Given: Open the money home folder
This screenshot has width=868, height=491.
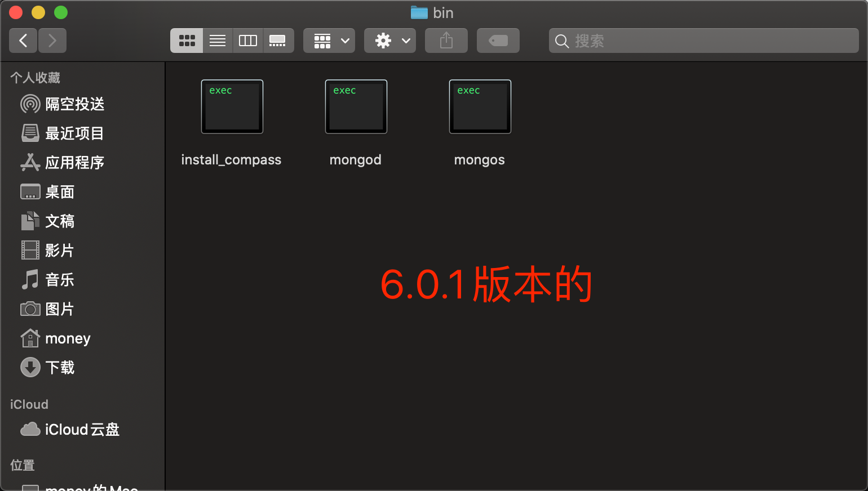Looking at the screenshot, I should point(67,338).
